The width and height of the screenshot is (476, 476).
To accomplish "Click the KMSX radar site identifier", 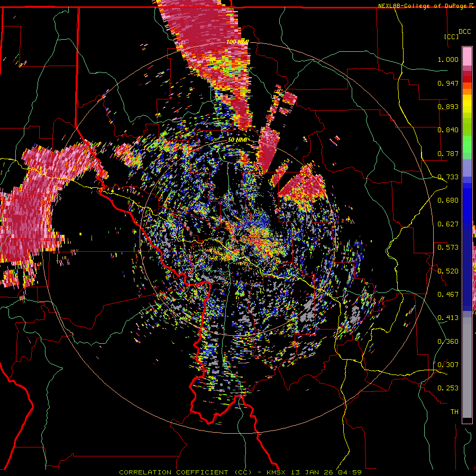I will pos(276,472).
